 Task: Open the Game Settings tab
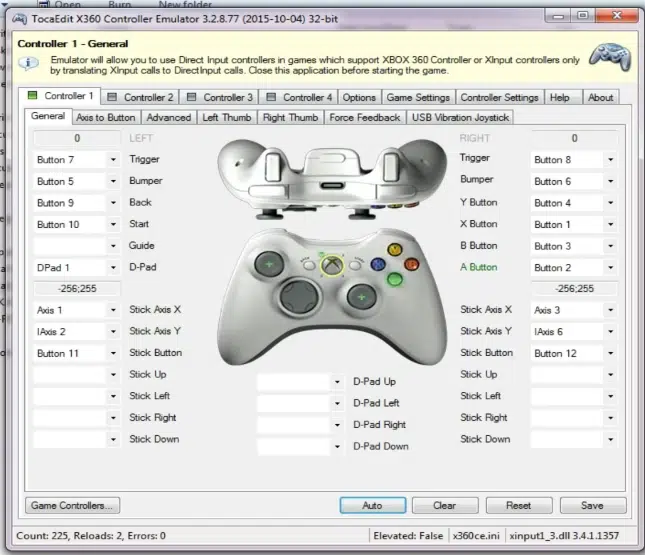click(x=418, y=98)
